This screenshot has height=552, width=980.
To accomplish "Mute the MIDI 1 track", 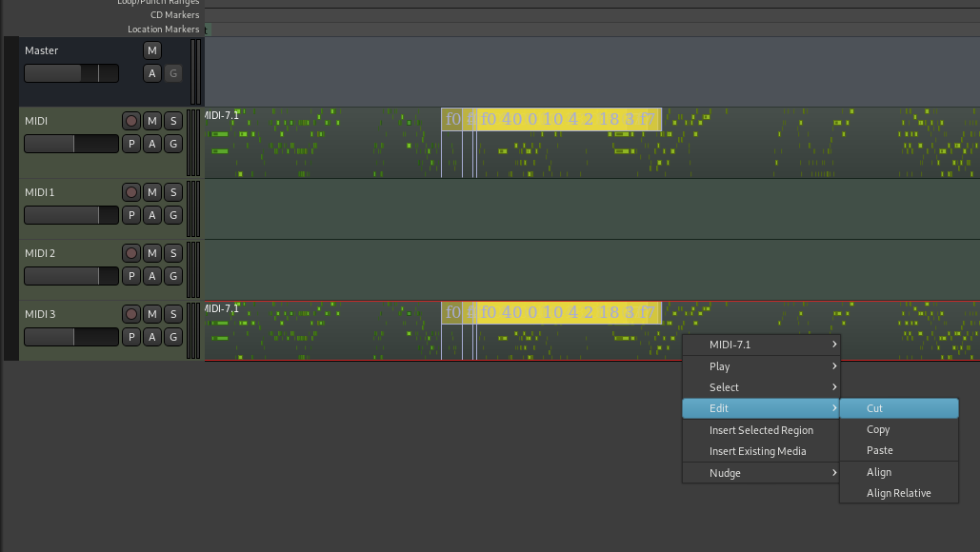I will point(152,192).
